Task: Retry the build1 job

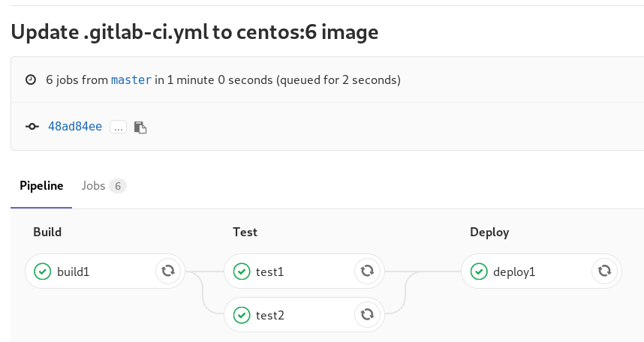Action: (168, 271)
